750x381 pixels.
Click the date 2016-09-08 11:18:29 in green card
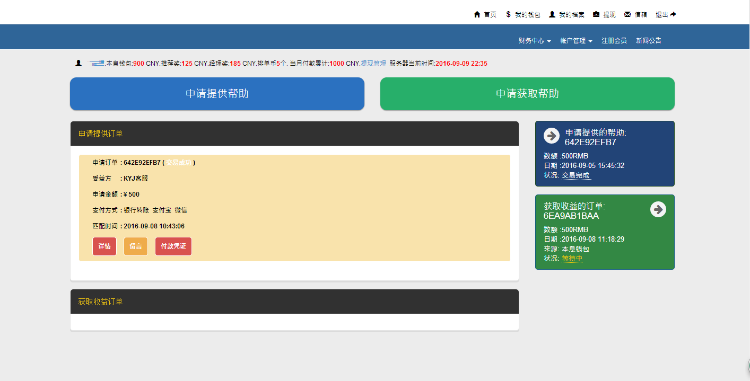pos(593,239)
